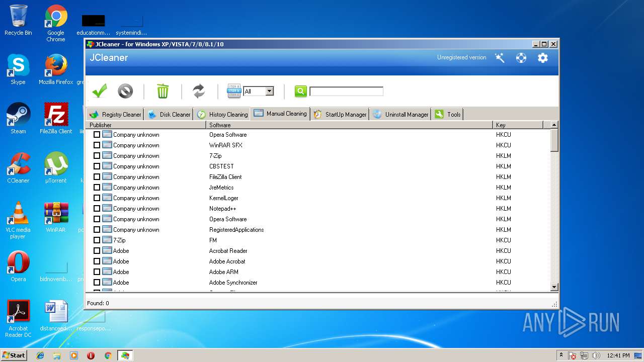Sort by Software column header
The image size is (644, 362).
pos(349,125)
